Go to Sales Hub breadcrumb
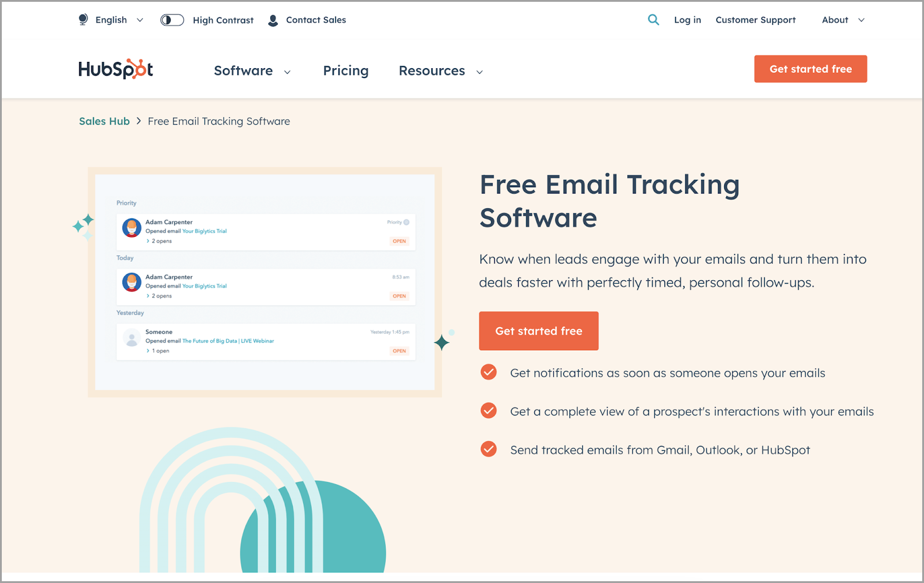924x583 pixels. (x=105, y=121)
